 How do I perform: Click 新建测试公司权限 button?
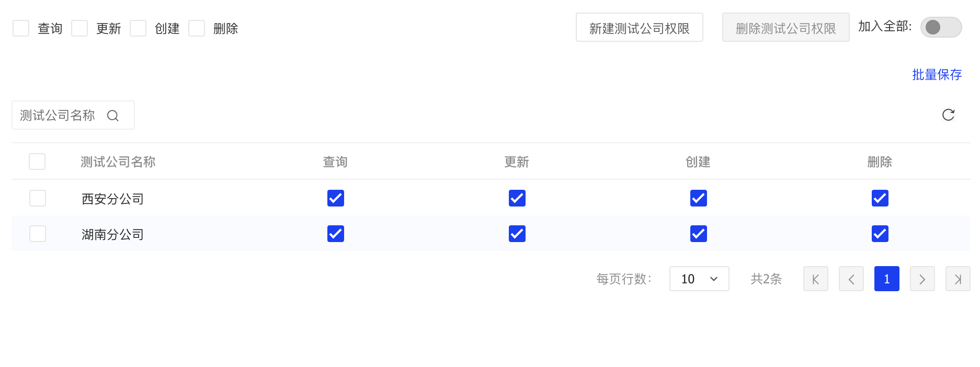pyautogui.click(x=640, y=27)
